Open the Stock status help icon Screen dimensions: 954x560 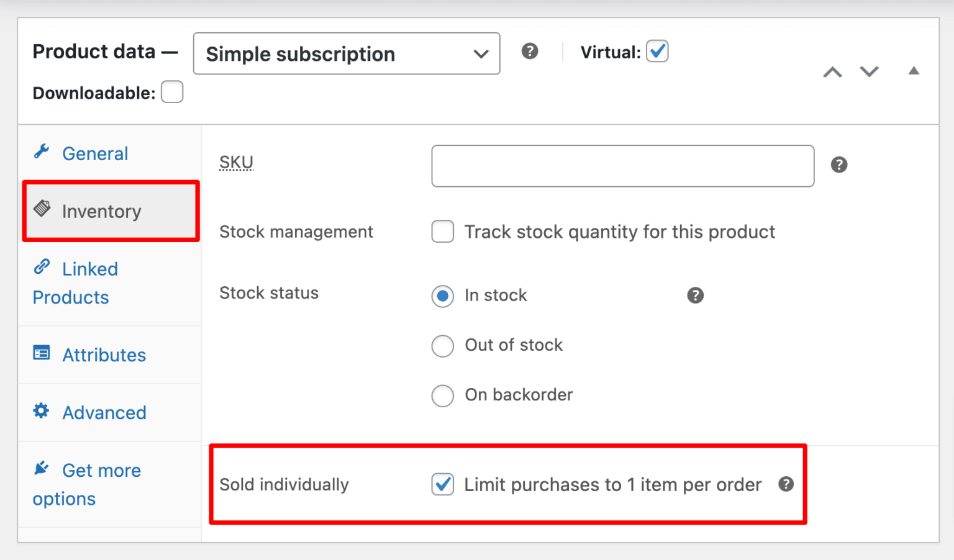pos(695,296)
